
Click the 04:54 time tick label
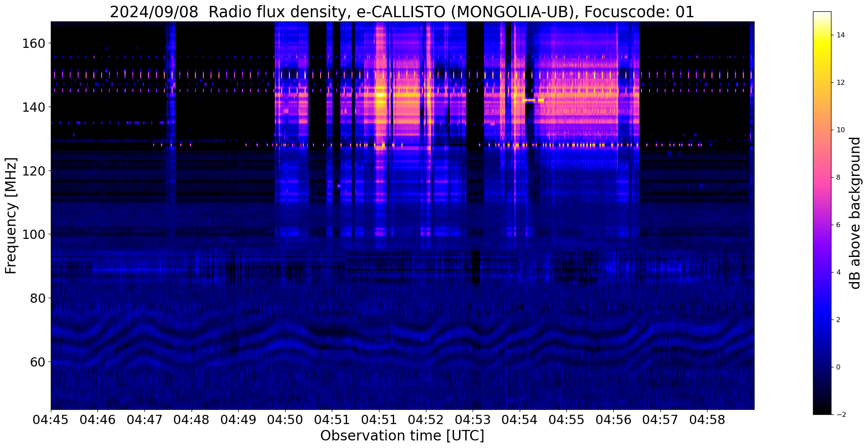[x=520, y=420]
